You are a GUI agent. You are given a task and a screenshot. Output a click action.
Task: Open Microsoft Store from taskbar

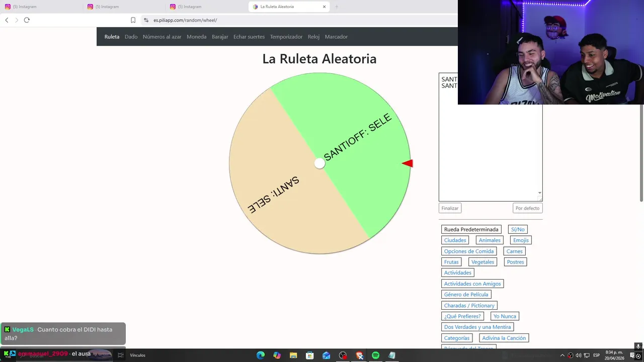tap(310, 355)
